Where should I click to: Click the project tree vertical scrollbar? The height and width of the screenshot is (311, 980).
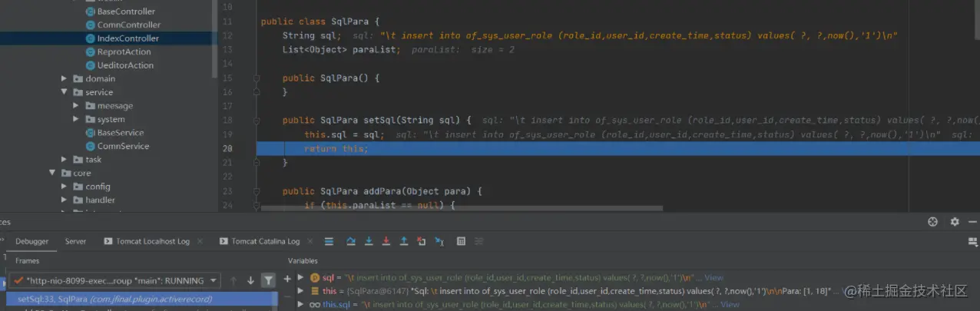click(x=214, y=38)
